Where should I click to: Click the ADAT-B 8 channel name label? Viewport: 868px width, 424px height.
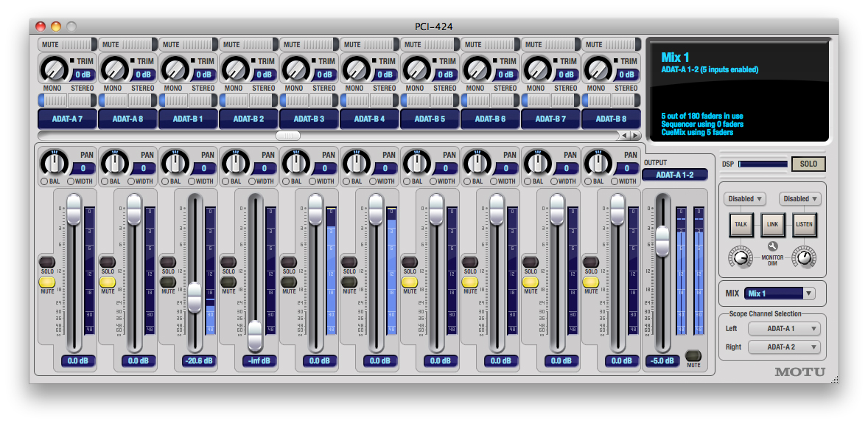[611, 119]
